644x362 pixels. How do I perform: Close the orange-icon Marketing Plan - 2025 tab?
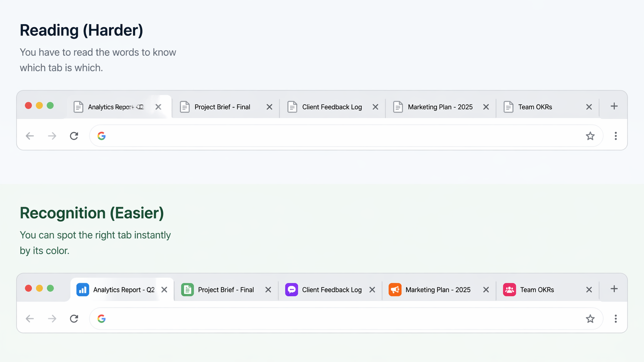tap(486, 290)
